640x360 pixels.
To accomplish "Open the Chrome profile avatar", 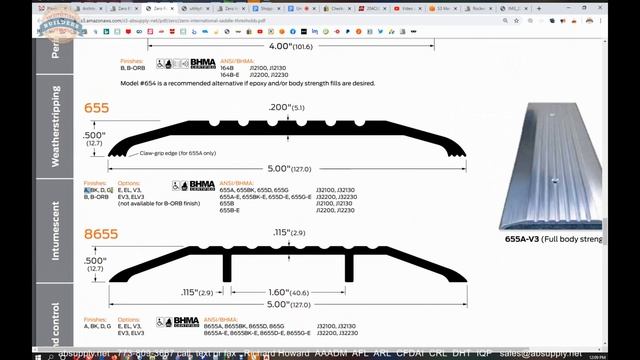I will [x=589, y=20].
